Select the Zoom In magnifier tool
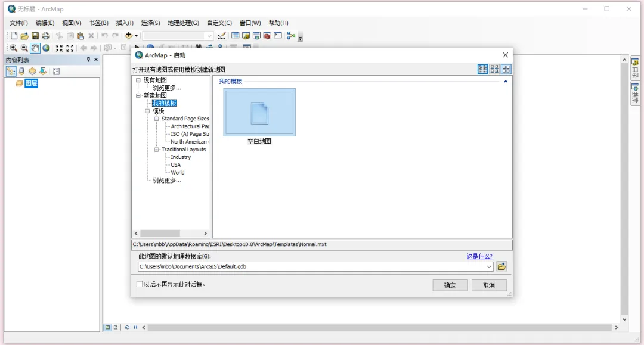The image size is (644, 345). (x=14, y=48)
